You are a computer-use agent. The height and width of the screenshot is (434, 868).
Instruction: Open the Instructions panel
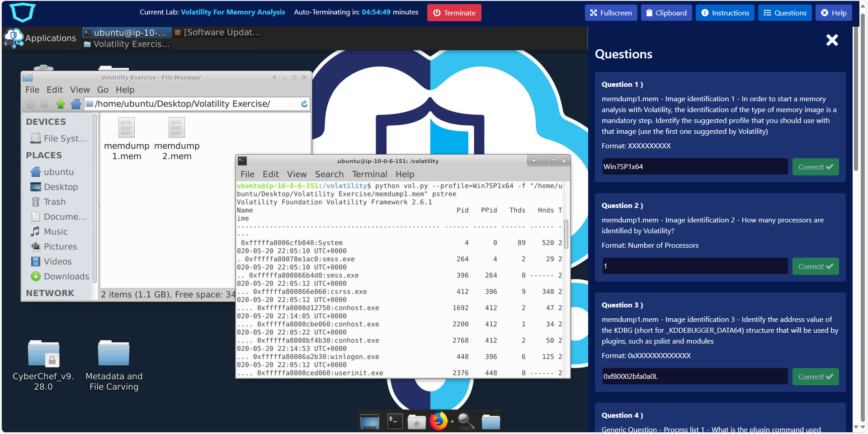[x=725, y=12]
